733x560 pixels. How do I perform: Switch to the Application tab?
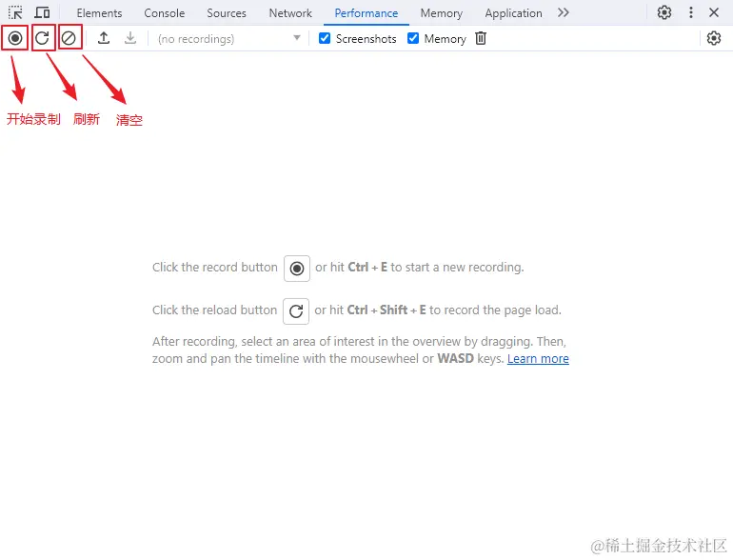pyautogui.click(x=513, y=13)
